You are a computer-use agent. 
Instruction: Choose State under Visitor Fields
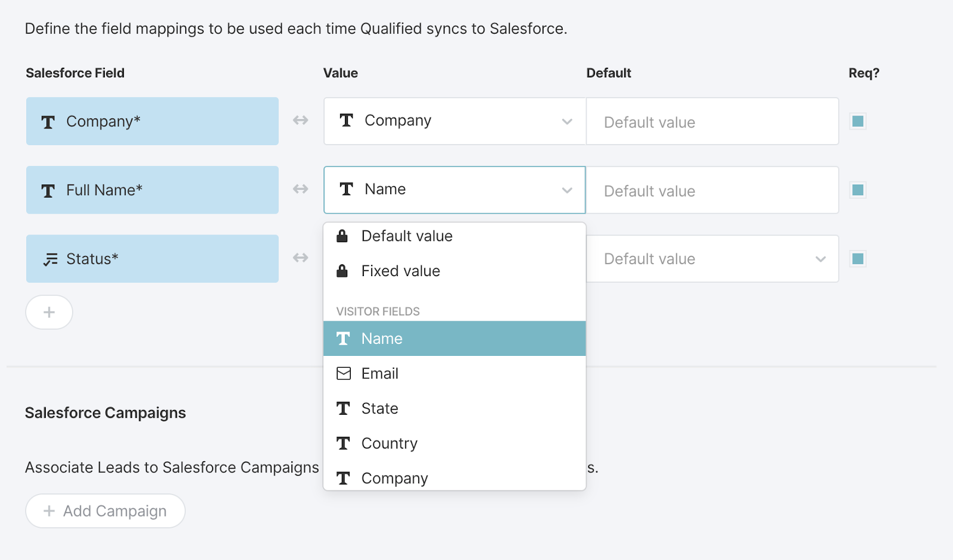point(379,408)
